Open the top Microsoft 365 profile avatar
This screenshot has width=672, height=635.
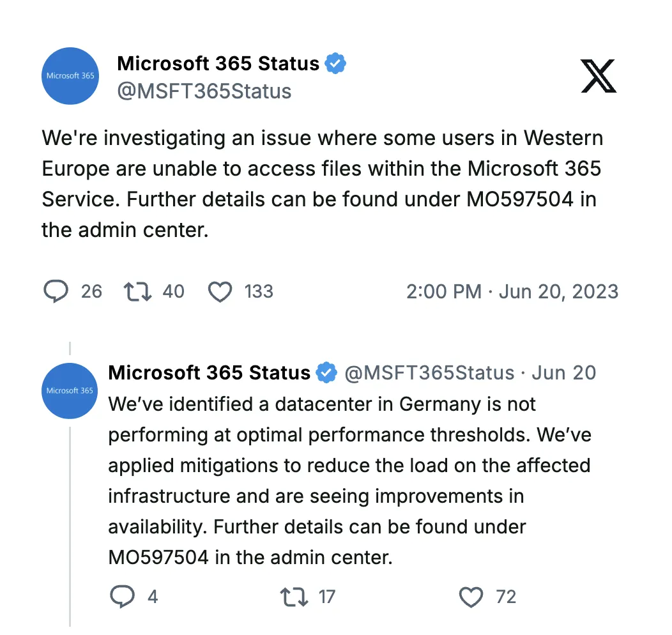[70, 75]
